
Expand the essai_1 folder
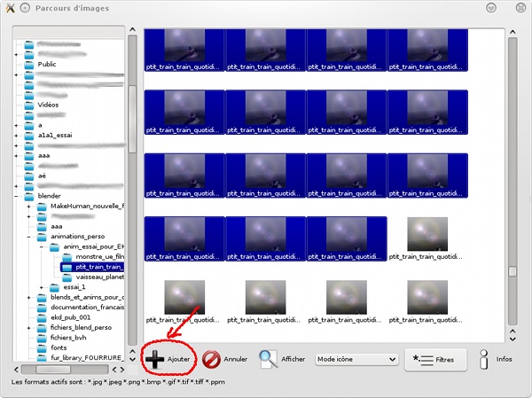(42, 287)
